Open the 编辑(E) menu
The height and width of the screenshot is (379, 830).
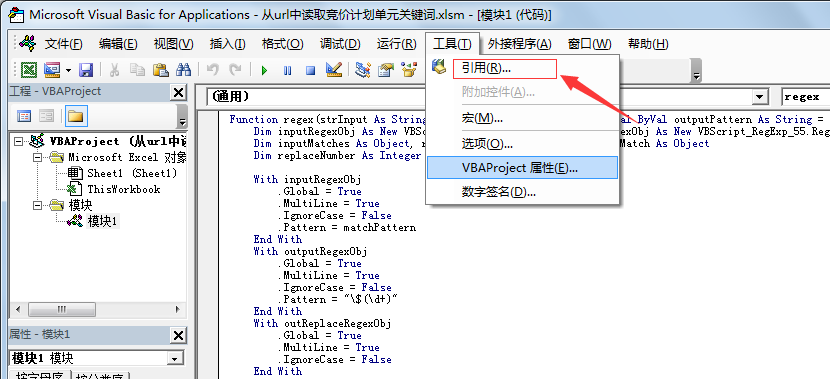pos(118,44)
